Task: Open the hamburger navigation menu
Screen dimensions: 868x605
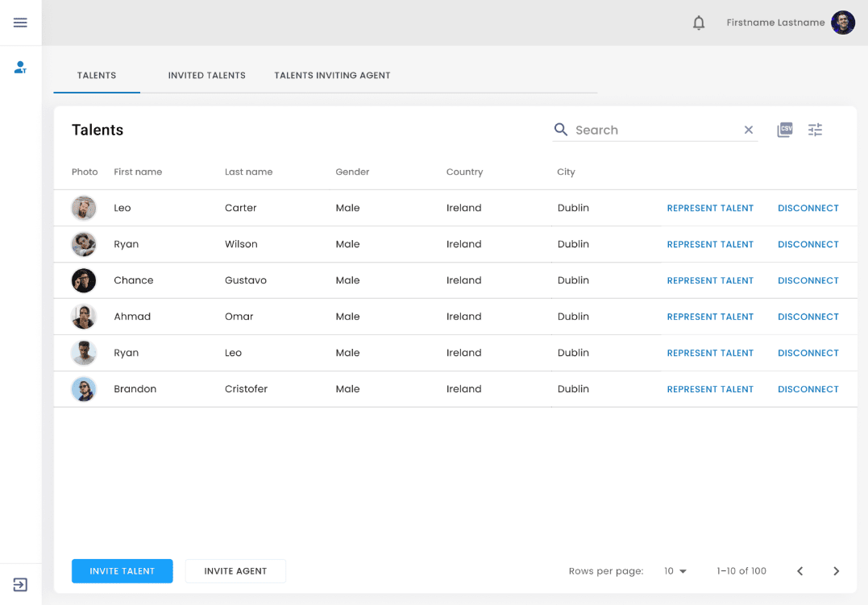Action: click(20, 23)
